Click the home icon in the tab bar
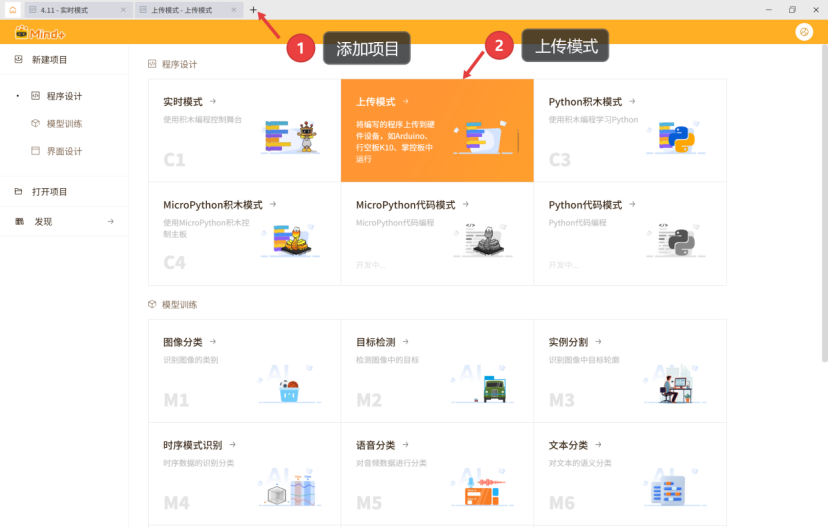The image size is (828, 529). coord(11,10)
